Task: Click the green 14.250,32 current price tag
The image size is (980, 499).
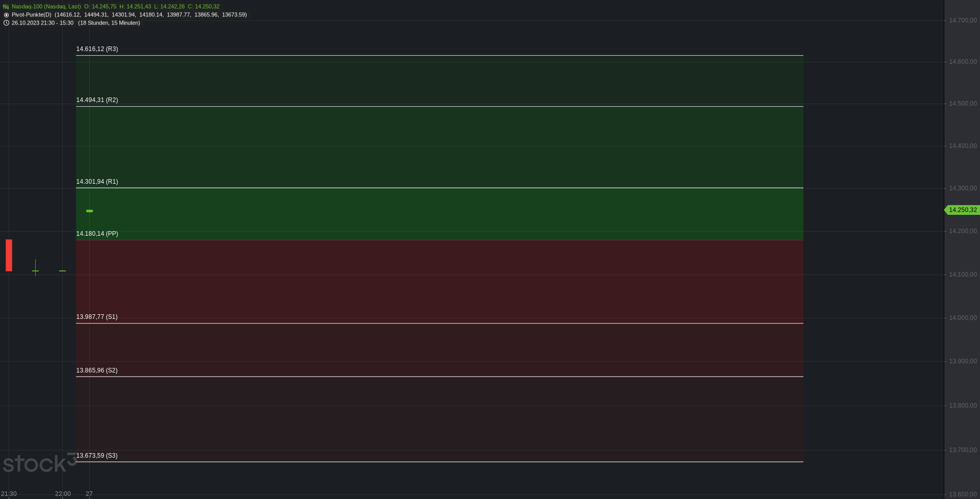Action: click(962, 210)
